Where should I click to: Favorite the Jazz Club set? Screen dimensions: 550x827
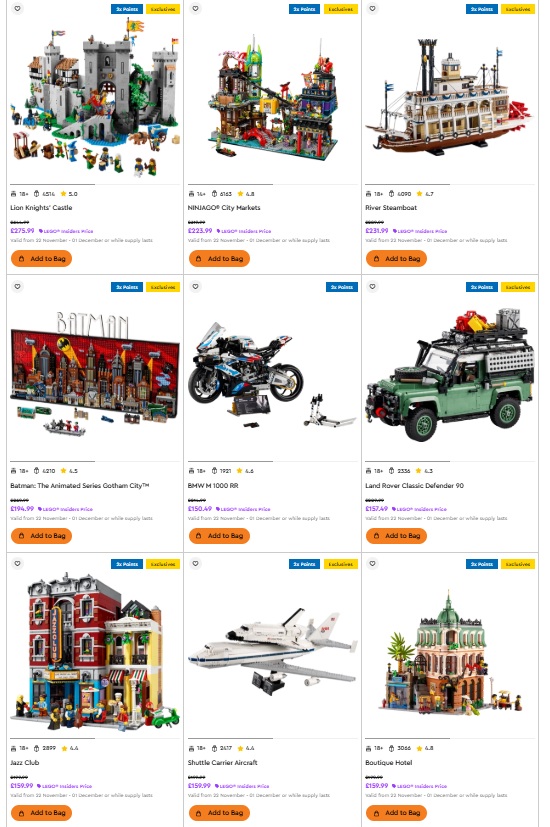[17, 563]
